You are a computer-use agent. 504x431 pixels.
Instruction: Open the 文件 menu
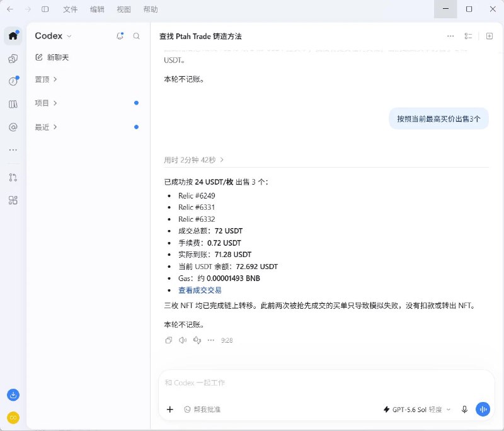(x=70, y=9)
